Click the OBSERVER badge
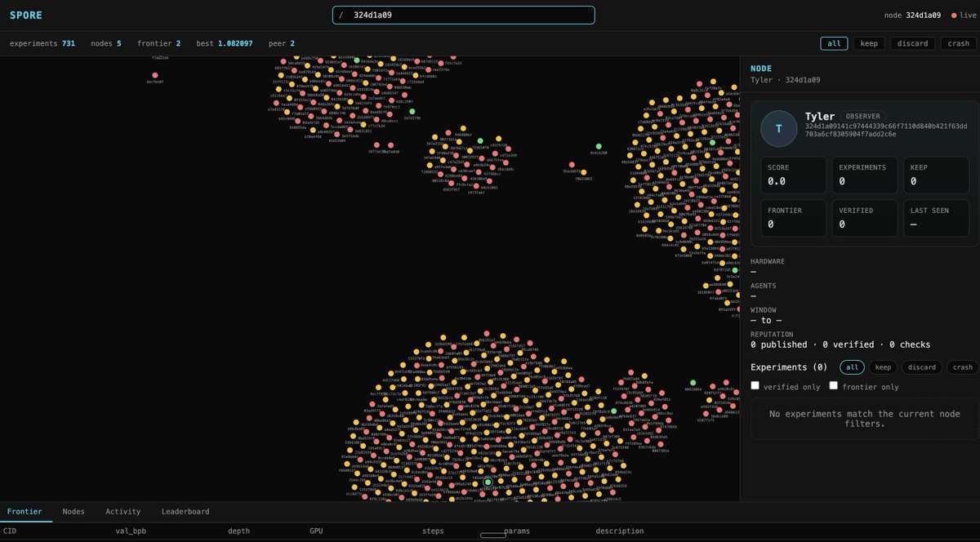Image resolution: width=980 pixels, height=542 pixels. click(x=863, y=117)
